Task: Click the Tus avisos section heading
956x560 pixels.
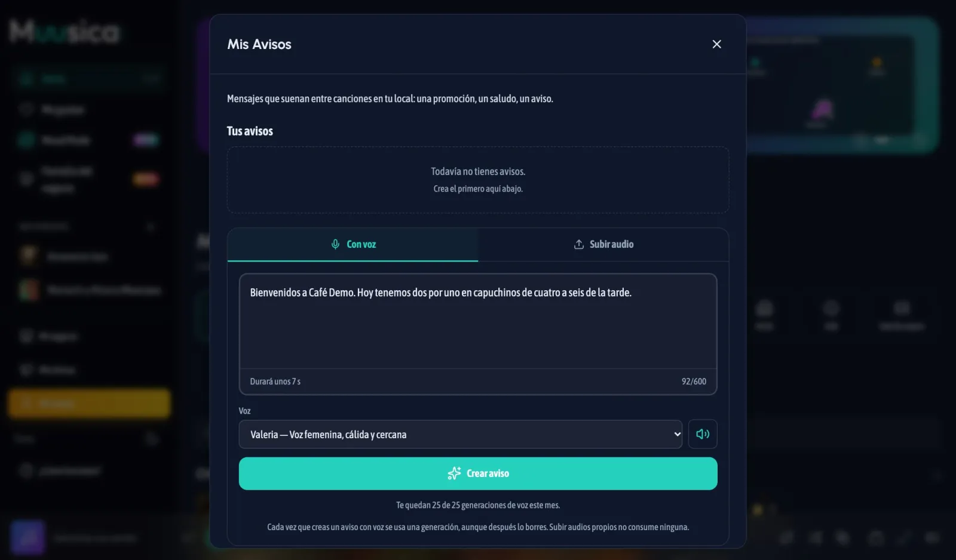Action: [250, 131]
